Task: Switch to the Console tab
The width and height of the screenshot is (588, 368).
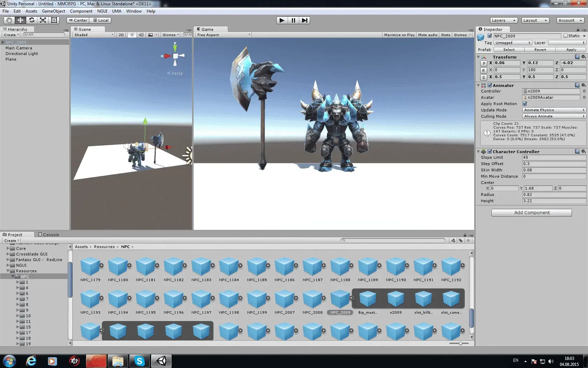Action: tap(49, 234)
